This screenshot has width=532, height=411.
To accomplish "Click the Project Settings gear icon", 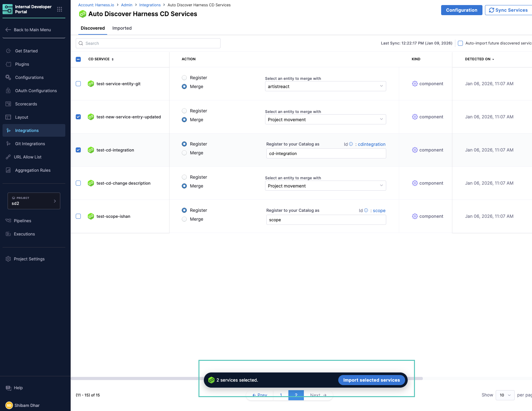I will 8,259.
